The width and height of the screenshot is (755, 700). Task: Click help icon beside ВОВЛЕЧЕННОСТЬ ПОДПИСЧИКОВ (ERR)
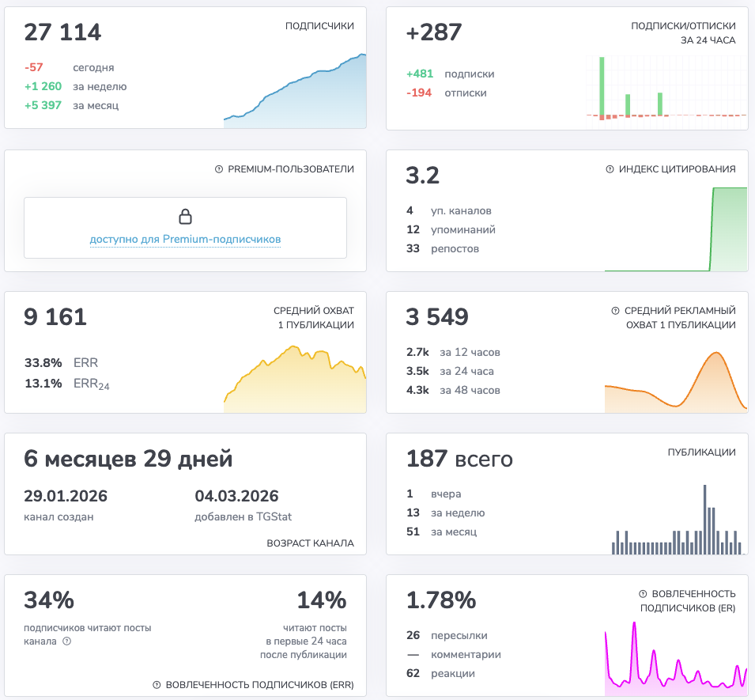click(x=157, y=685)
